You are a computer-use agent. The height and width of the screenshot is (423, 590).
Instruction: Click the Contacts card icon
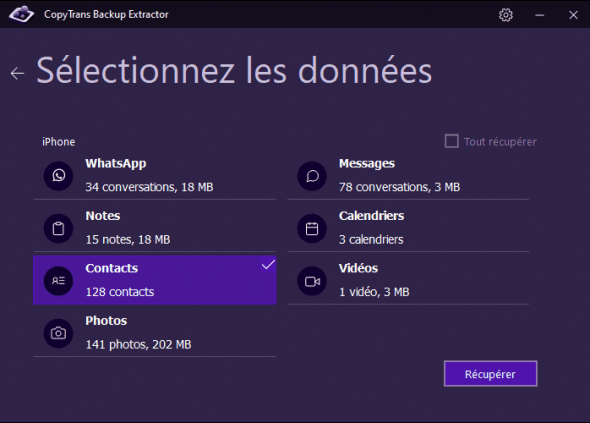[58, 281]
